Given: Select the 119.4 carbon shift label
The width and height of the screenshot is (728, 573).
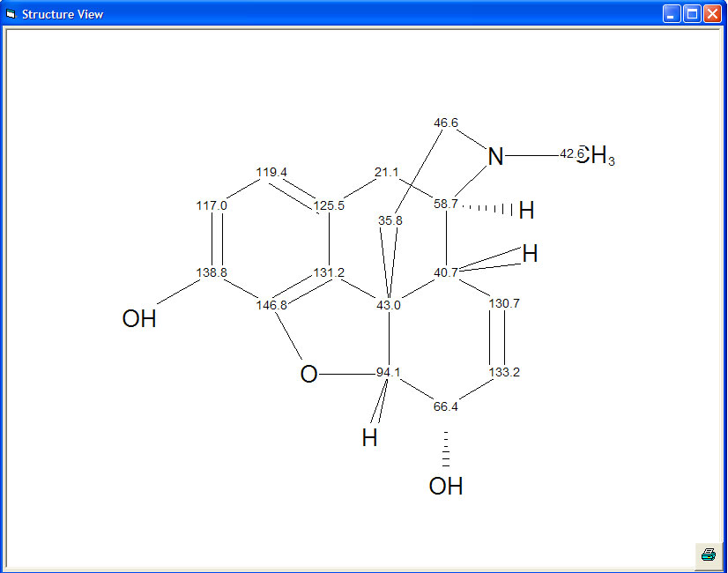Looking at the screenshot, I should pos(271,172).
